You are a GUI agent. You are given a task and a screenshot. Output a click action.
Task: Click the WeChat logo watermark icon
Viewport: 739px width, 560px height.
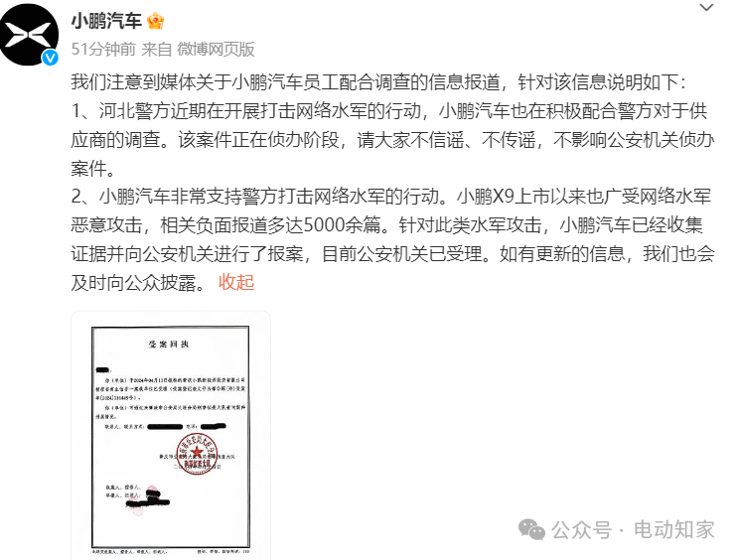(531, 529)
